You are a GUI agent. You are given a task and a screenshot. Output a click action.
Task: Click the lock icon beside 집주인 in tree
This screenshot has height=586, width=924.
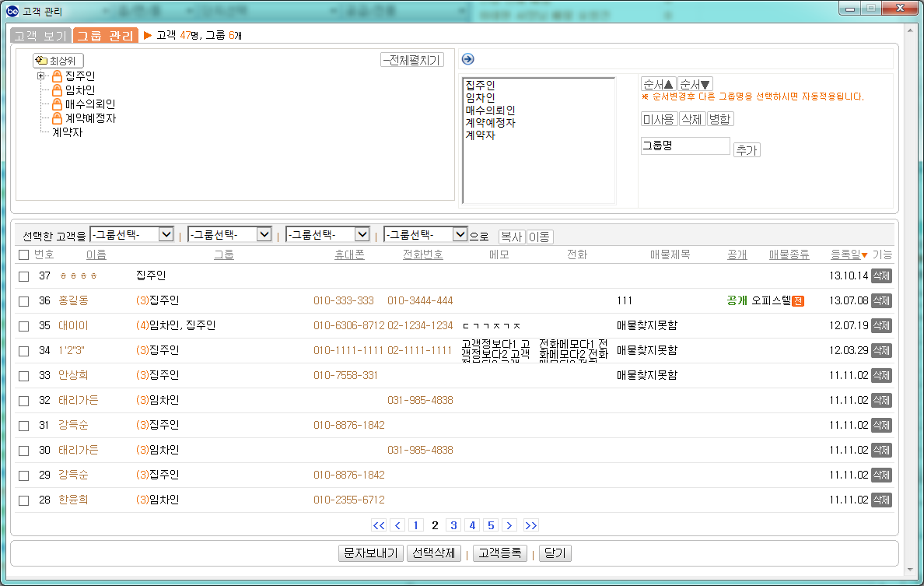click(57, 76)
